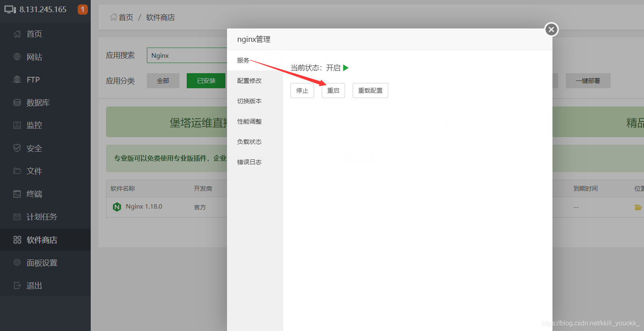Click the 一键部署 category button
Screen dimensions: 644x331
588,81
